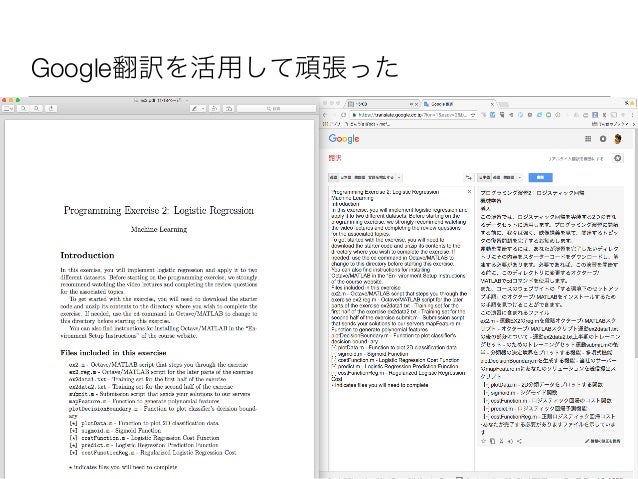Open the target language dropdown arrow

[x=520, y=177]
